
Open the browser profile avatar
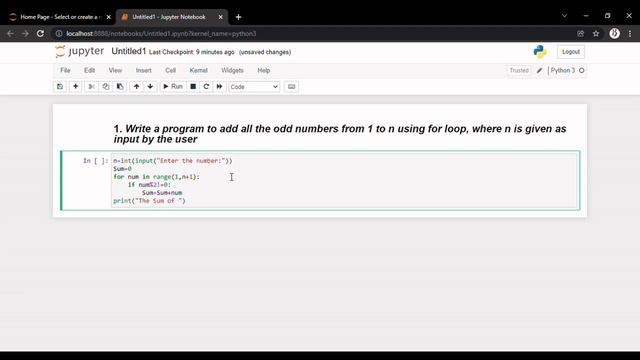pos(614,34)
